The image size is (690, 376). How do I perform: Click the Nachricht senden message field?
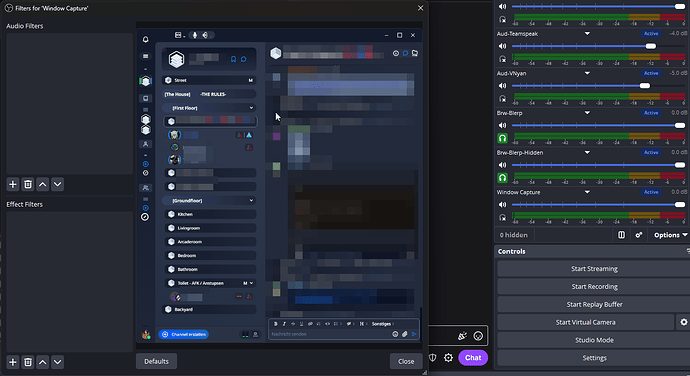click(x=330, y=334)
